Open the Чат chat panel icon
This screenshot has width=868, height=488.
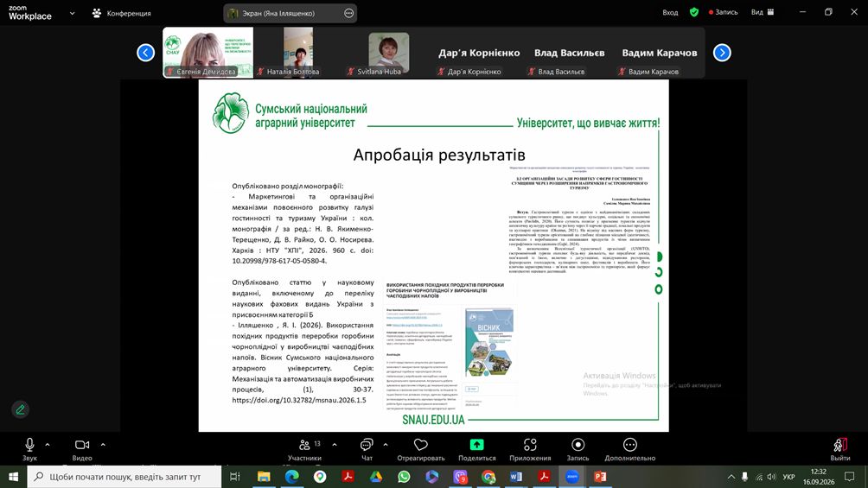coord(367,445)
